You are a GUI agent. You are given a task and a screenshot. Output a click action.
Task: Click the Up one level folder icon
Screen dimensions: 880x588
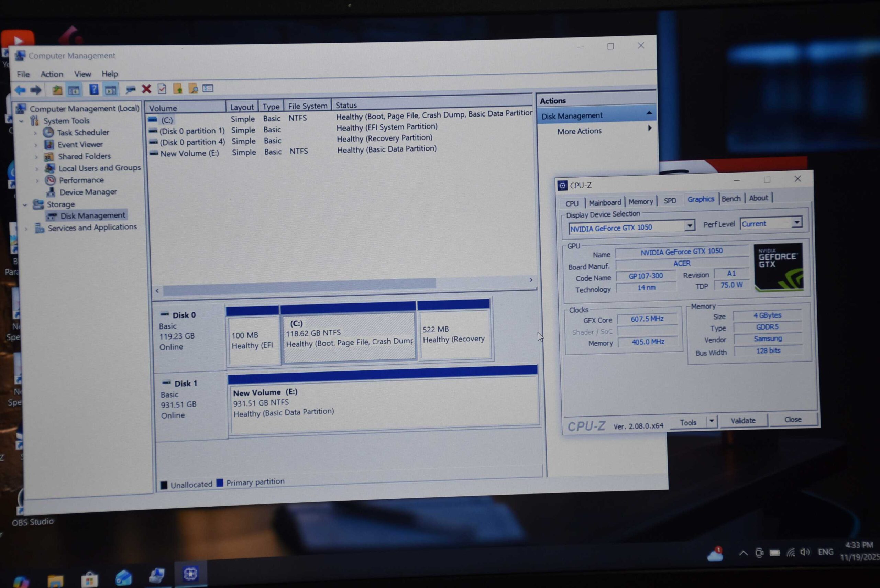(x=57, y=90)
